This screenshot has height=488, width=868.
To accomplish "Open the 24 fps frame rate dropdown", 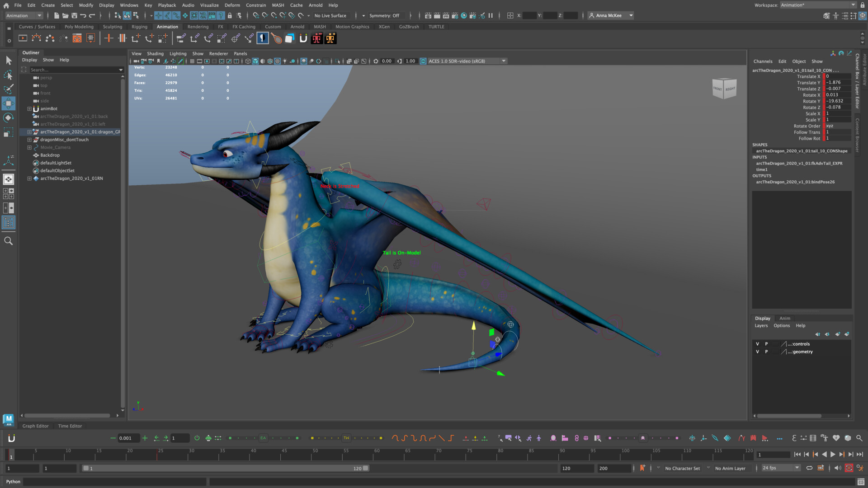I will 780,468.
